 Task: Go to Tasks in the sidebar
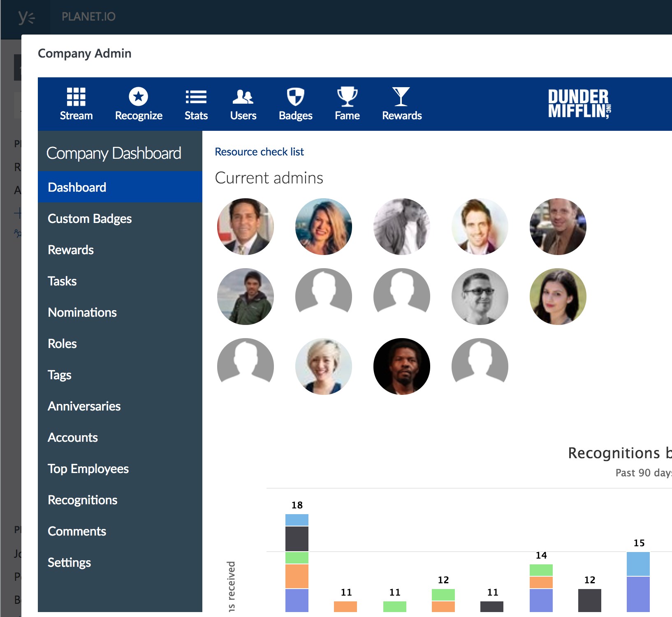click(x=120, y=281)
